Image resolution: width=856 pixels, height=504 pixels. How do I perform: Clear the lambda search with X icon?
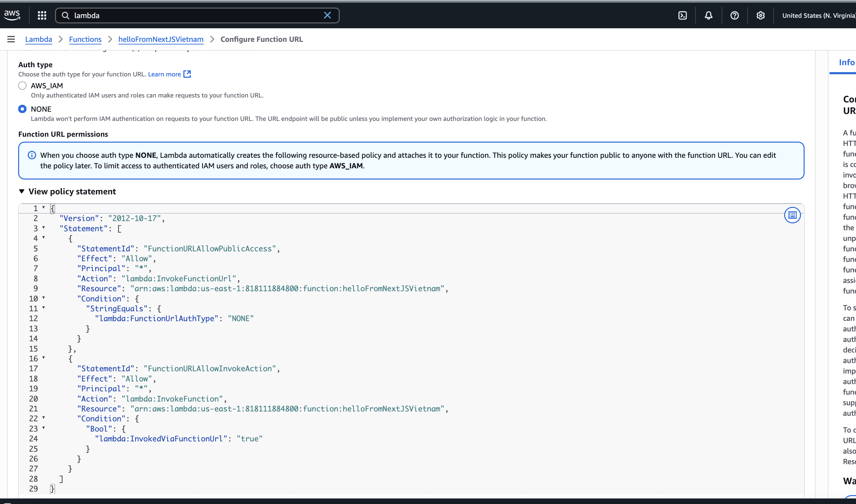(327, 15)
